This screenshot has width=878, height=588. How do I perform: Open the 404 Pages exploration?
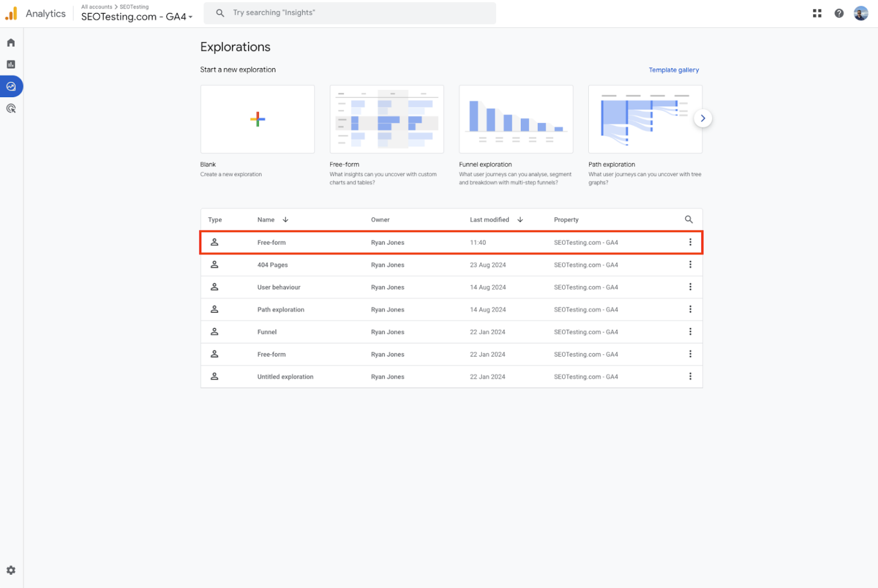272,265
